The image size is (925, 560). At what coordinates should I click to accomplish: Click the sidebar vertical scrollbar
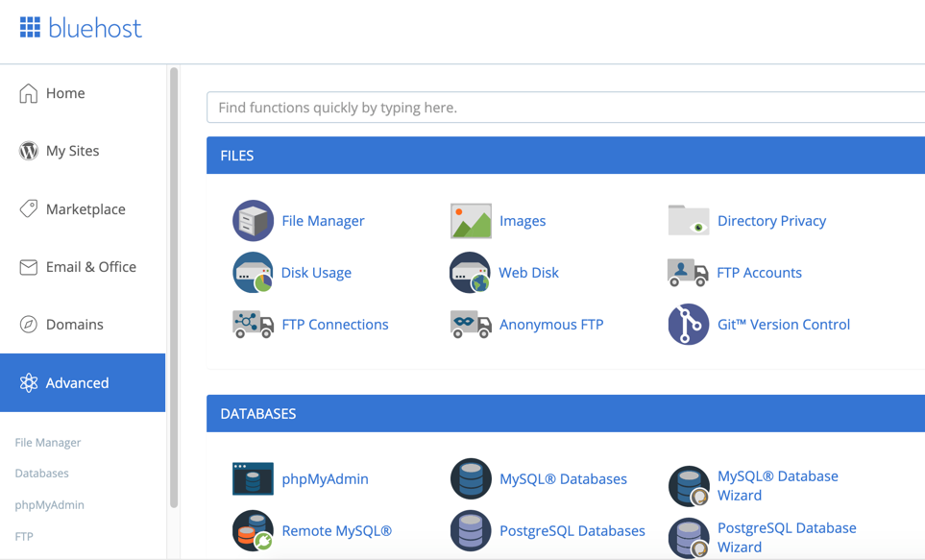(x=174, y=287)
